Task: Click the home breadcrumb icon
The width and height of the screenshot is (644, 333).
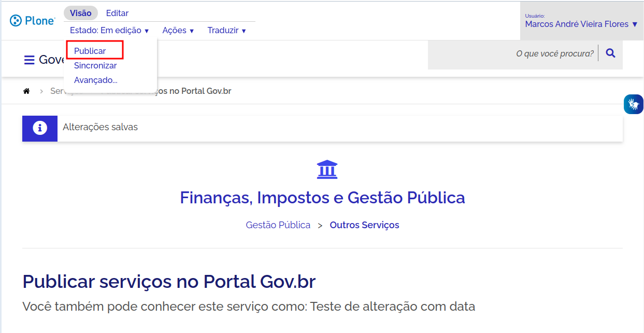Action: pos(26,91)
